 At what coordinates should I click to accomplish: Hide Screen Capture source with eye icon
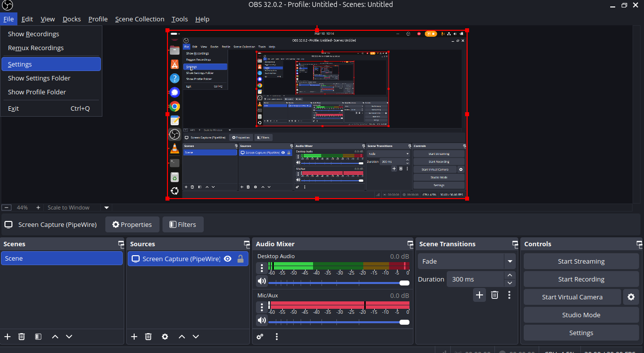tap(228, 259)
